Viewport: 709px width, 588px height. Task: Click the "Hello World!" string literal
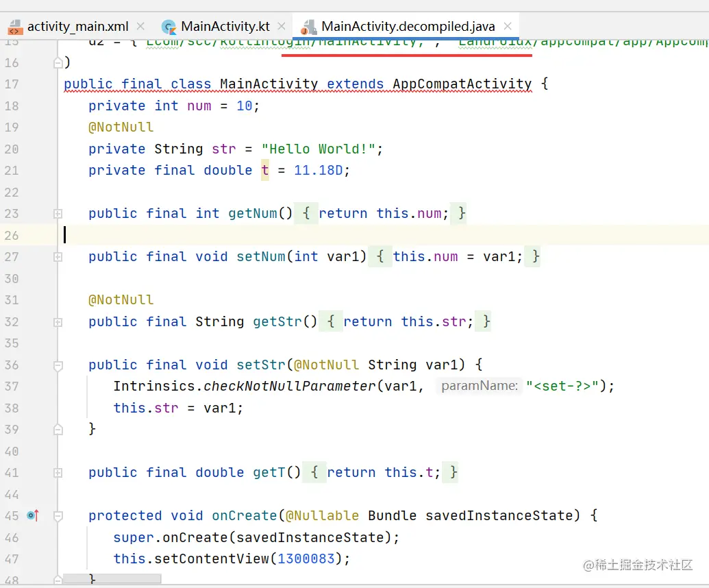(318, 149)
